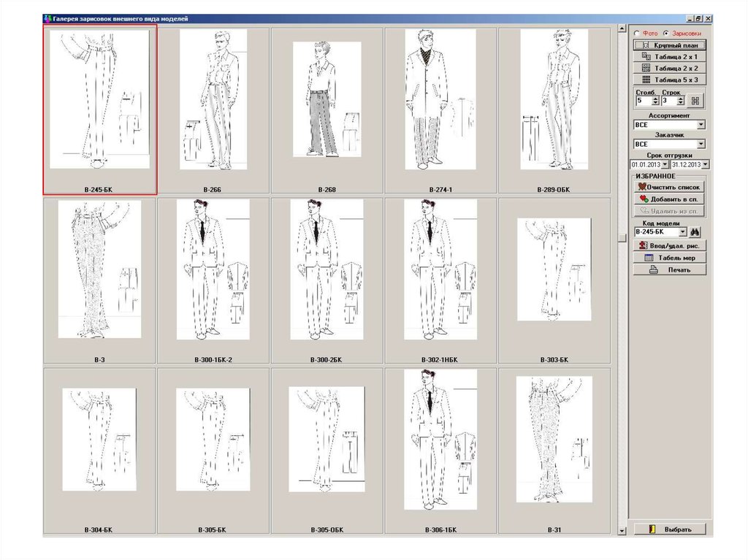
Task: Click Ввод/удал. рис. button
Action: point(670,246)
